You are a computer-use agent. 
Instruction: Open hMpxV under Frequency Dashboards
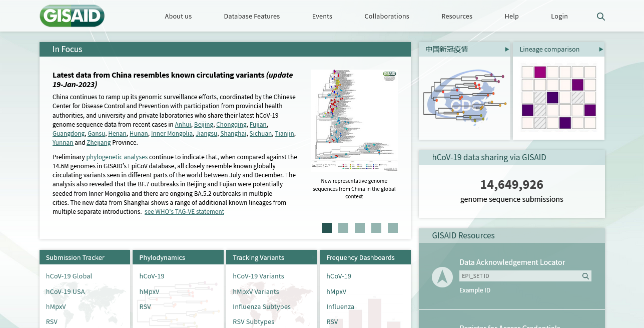tap(336, 291)
